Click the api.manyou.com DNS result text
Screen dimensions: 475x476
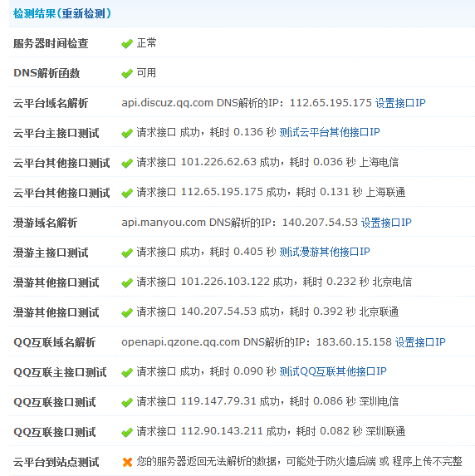point(239,223)
